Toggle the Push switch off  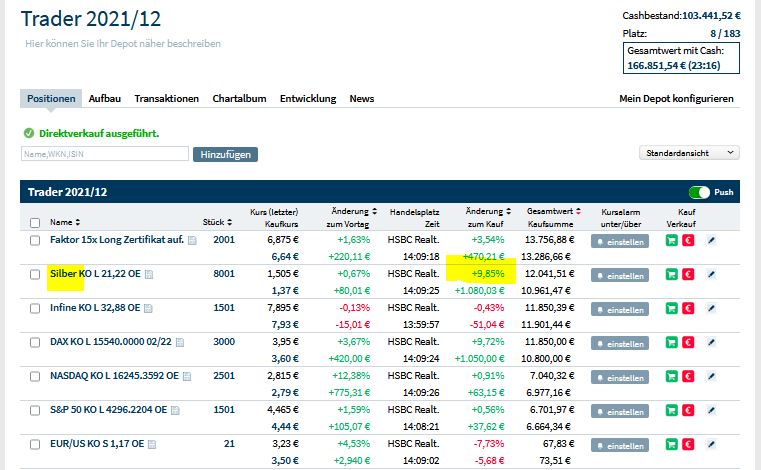[699, 192]
